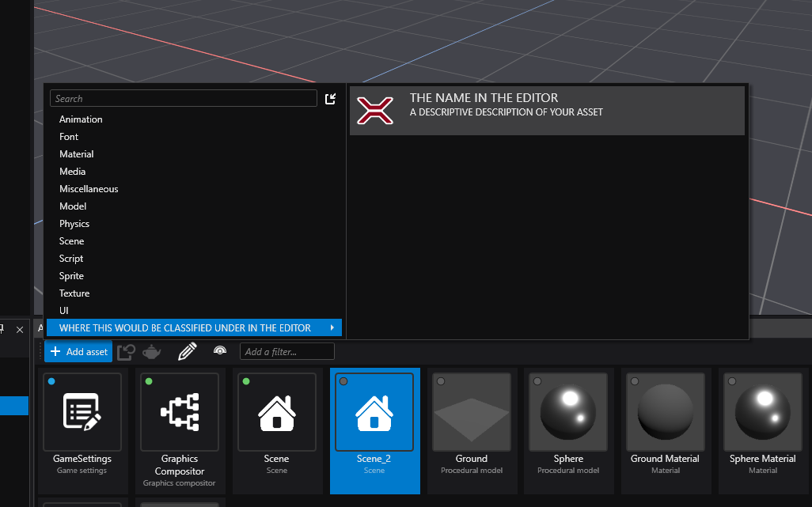Click the teapot icon in asset toolbar

151,351
